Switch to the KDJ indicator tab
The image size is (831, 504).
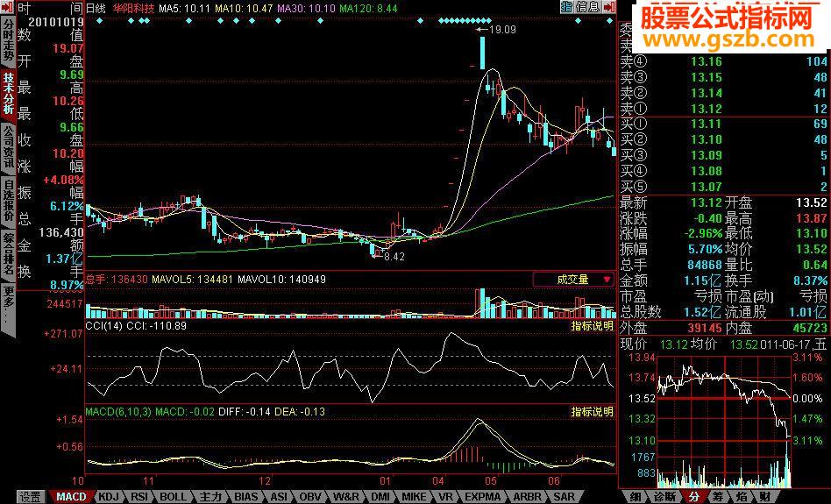110,497
